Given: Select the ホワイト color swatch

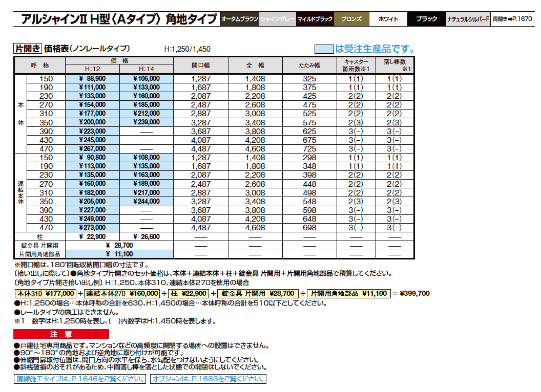Looking at the screenshot, I should (388, 17).
